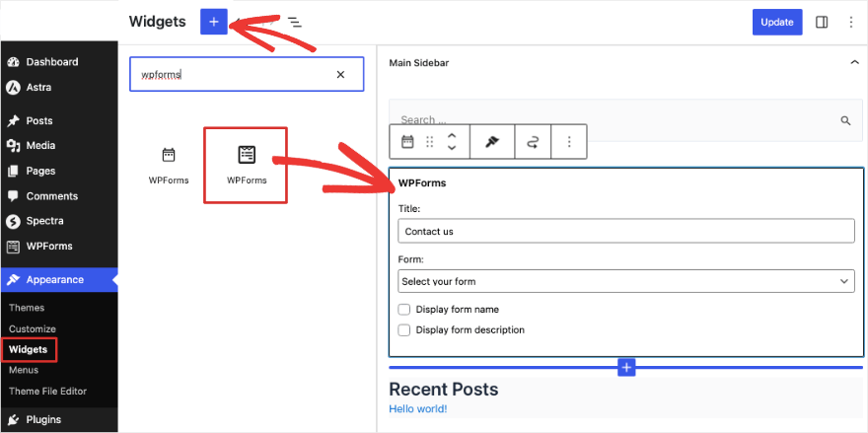Click the Comments bubble icon in sidebar
868x433 pixels.
[x=13, y=196]
